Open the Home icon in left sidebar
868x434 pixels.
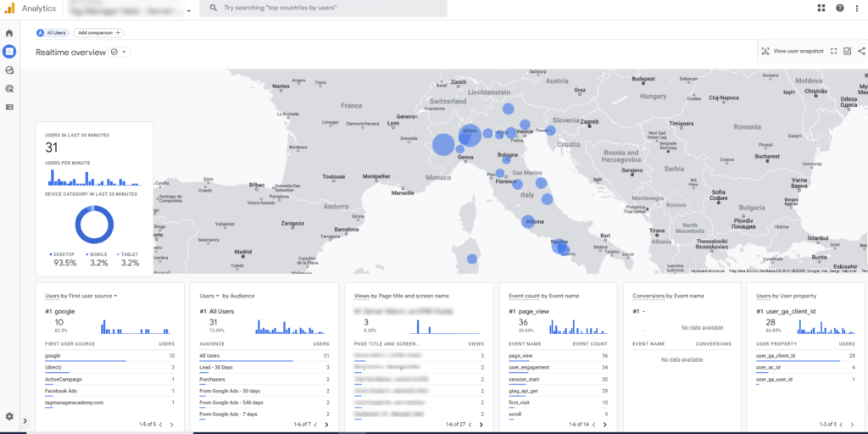point(8,33)
